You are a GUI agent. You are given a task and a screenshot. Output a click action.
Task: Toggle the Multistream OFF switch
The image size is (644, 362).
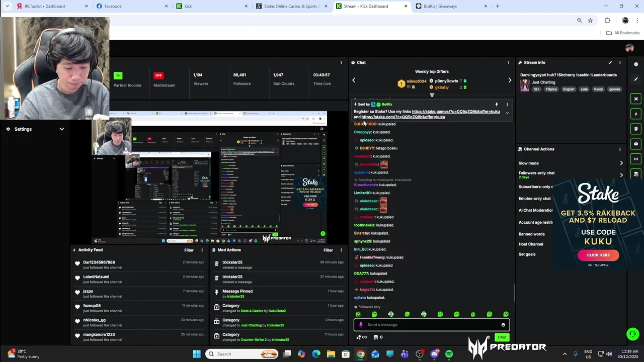(158, 75)
